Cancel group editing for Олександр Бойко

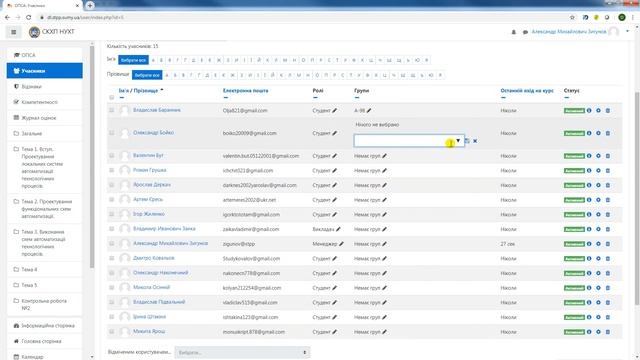point(475,141)
